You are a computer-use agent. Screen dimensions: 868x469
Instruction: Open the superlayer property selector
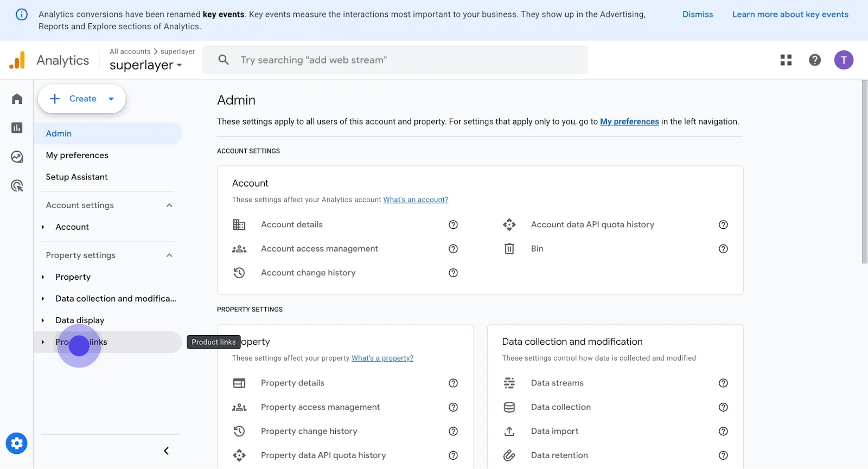click(146, 65)
